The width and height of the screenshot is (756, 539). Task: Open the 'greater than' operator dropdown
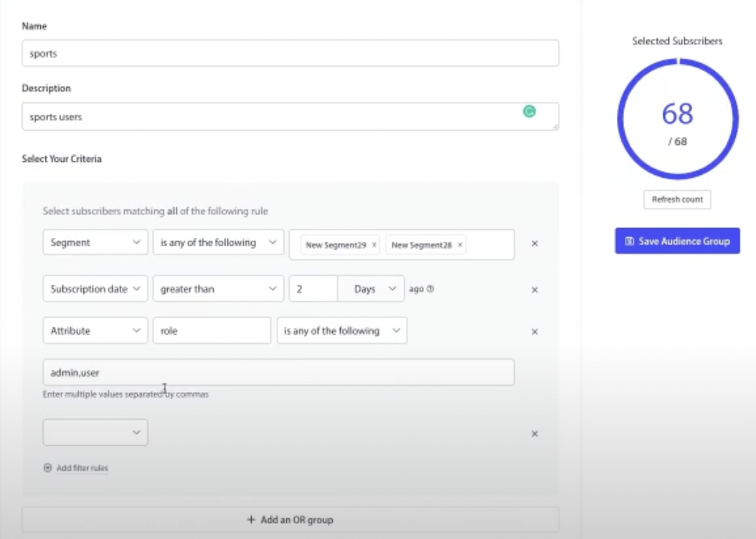(x=218, y=289)
